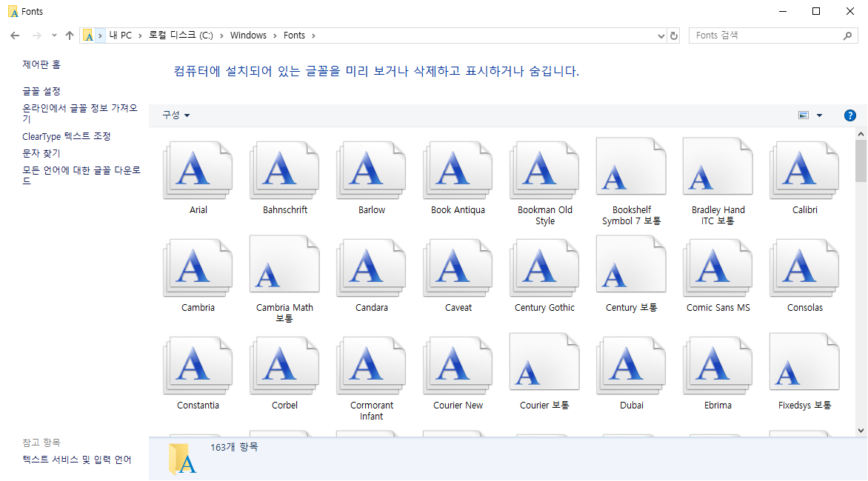Open recent locations dropdown arrow
This screenshot has height=481, width=868.
click(54, 36)
